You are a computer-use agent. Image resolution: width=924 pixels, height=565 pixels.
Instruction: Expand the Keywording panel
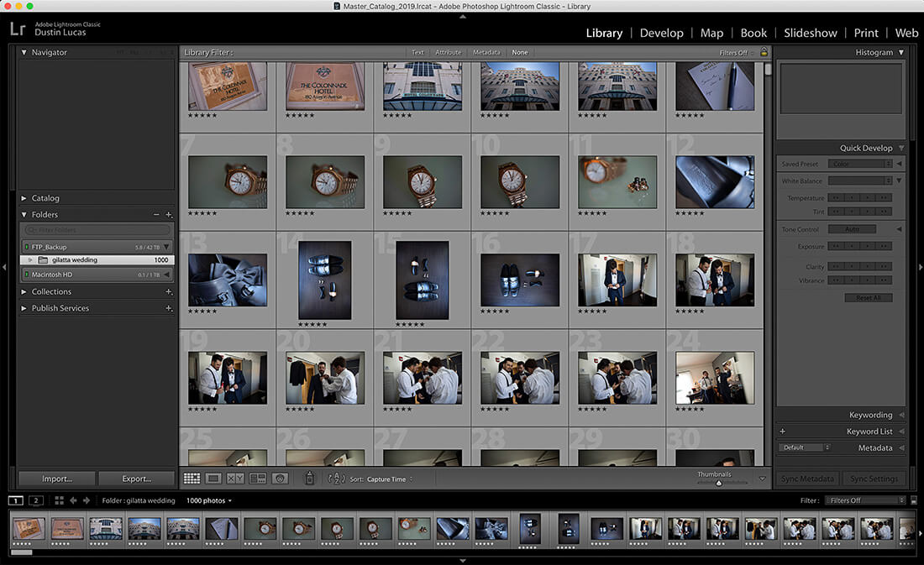point(901,415)
